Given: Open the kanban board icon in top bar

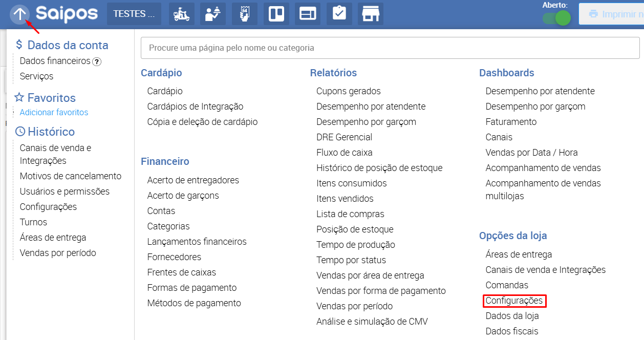Looking at the screenshot, I should (x=276, y=14).
